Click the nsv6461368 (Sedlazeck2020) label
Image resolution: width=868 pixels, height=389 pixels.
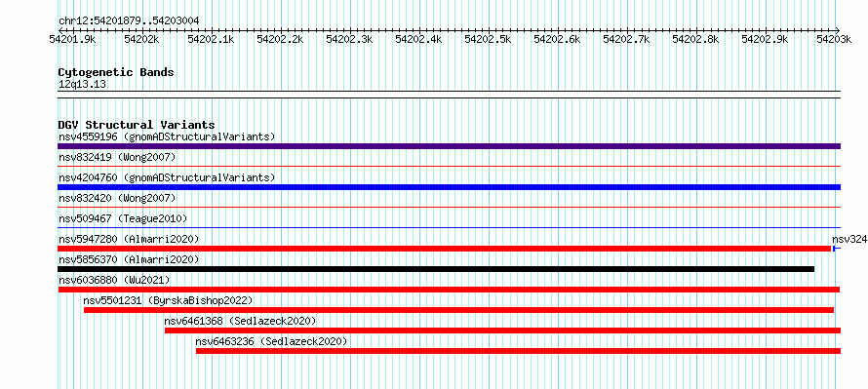tap(240, 321)
